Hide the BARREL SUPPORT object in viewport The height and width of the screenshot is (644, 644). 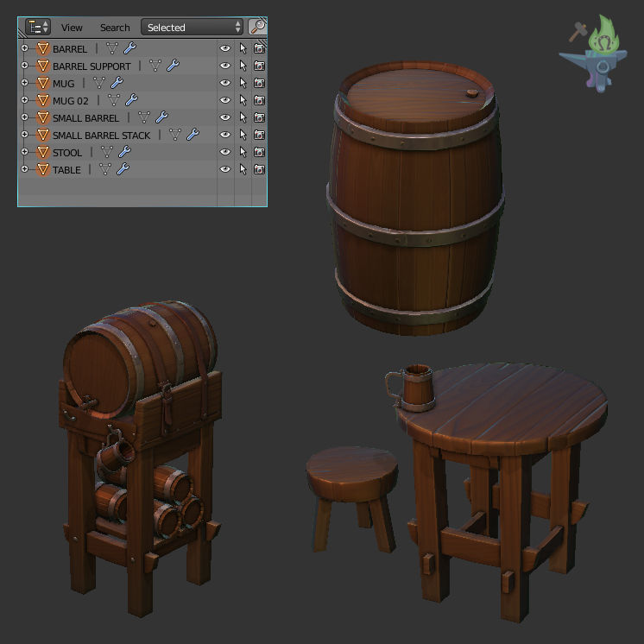click(x=225, y=66)
